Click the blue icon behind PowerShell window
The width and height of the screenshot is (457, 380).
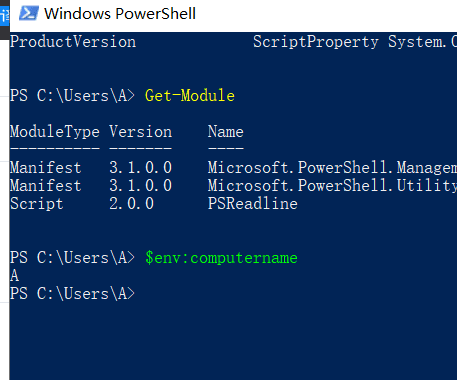[5, 16]
